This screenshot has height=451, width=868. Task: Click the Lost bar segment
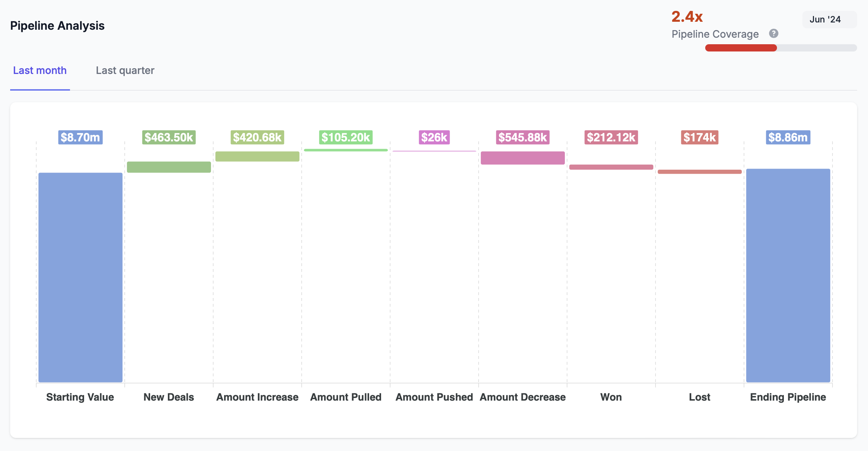pos(699,171)
